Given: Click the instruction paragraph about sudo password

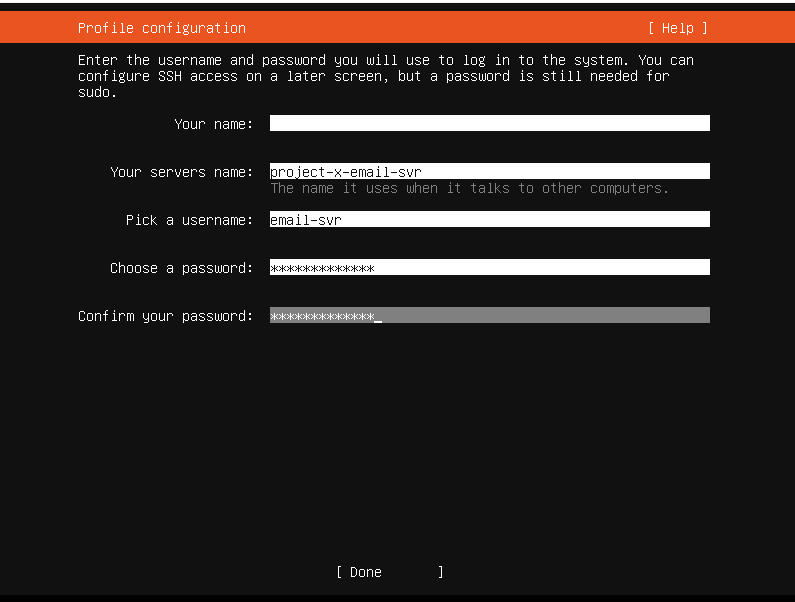Looking at the screenshot, I should coord(385,76).
